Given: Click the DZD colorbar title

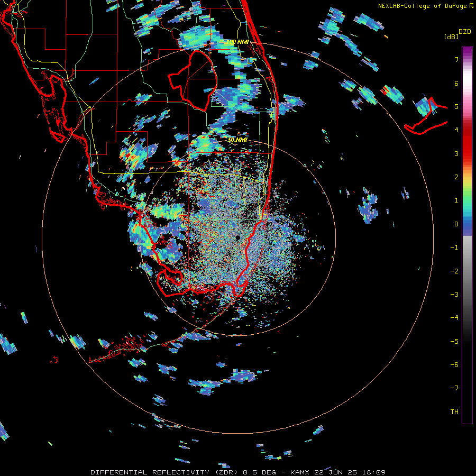Looking at the screenshot, I should 465,32.
